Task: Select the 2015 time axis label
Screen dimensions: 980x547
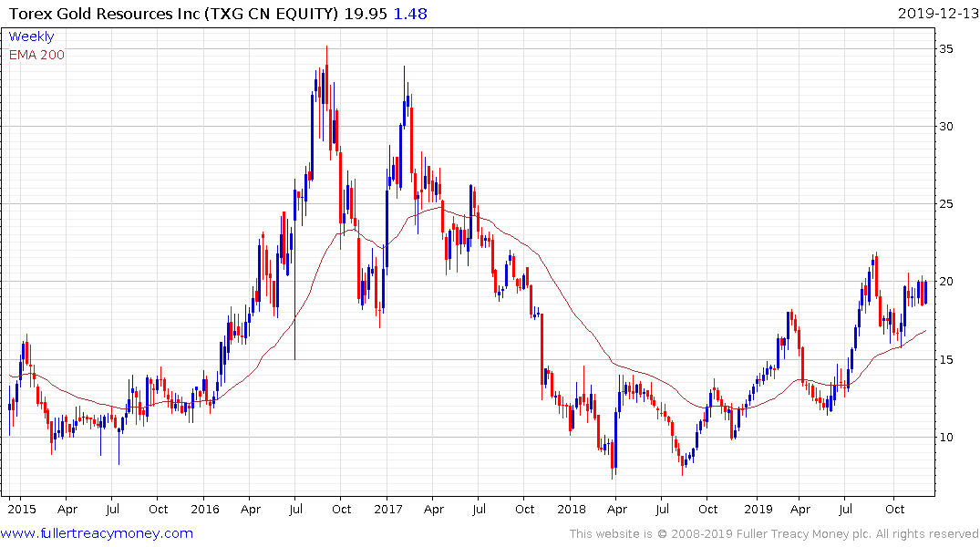Action: (22, 510)
